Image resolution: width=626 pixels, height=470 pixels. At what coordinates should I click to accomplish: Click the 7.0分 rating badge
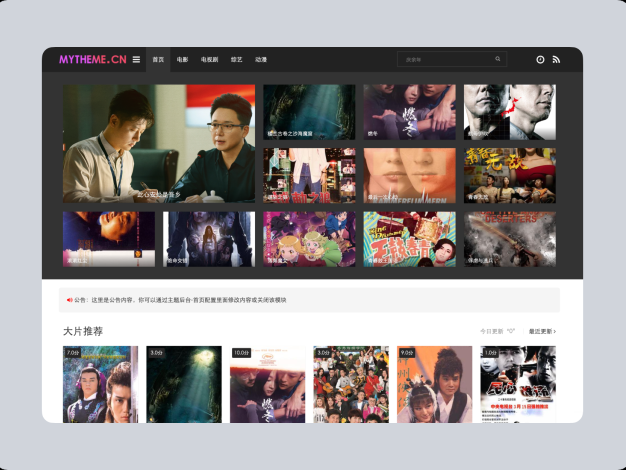73,353
